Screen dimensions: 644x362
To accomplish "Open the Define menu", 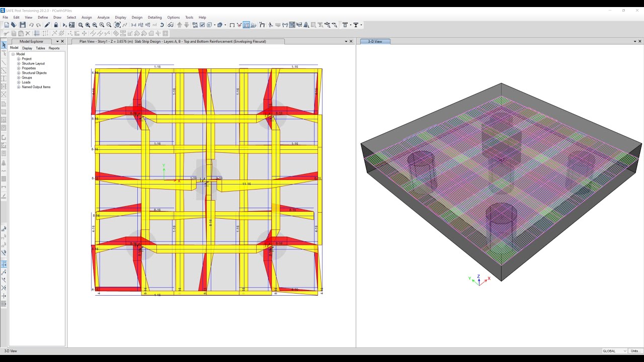I will click(43, 17).
